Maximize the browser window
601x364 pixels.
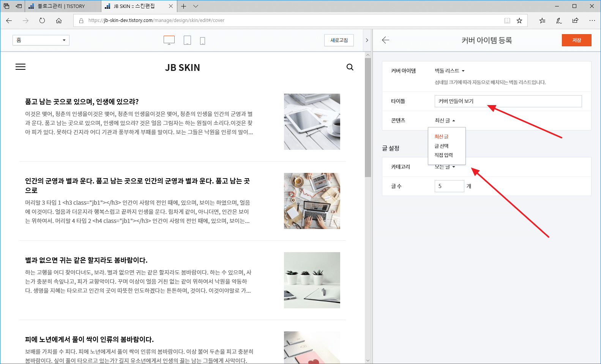pos(574,6)
